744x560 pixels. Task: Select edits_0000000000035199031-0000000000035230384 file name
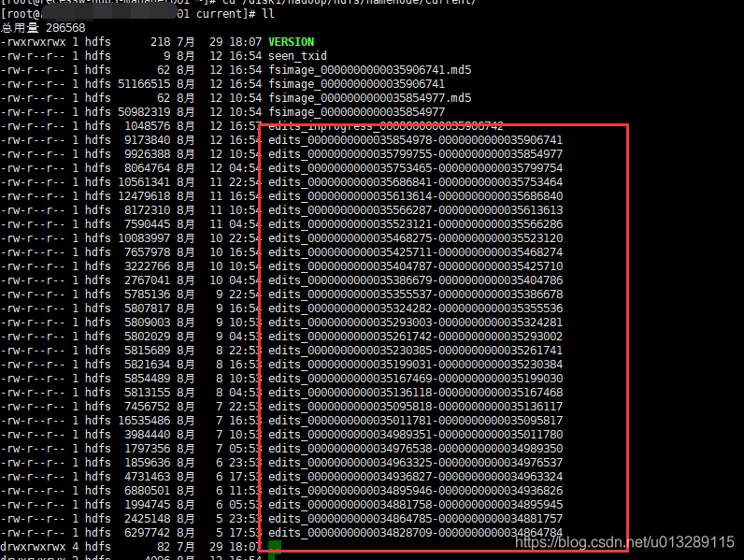416,365
